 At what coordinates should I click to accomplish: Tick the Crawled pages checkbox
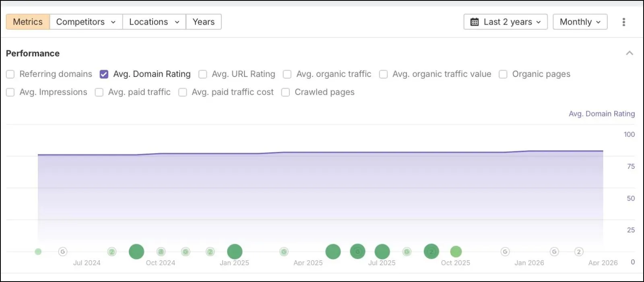[x=285, y=92]
